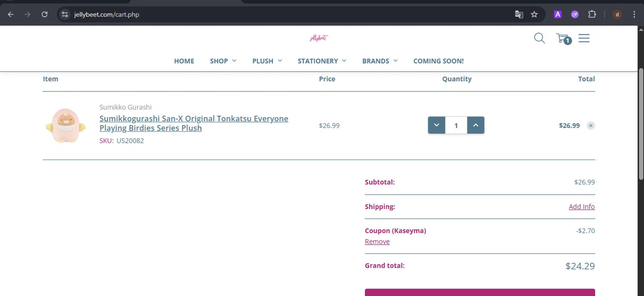The image size is (644, 296).
Task: Expand the PLUSH dropdown menu
Action: (267, 61)
